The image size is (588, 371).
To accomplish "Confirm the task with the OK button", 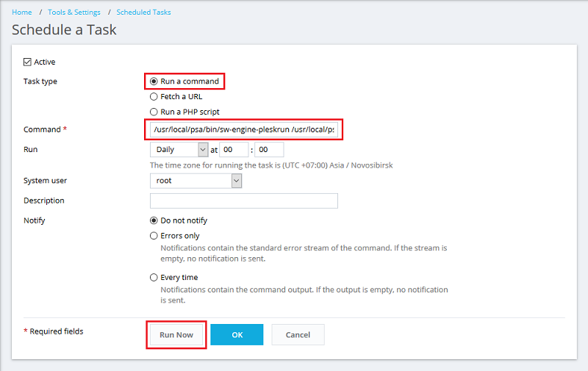I will (237, 335).
